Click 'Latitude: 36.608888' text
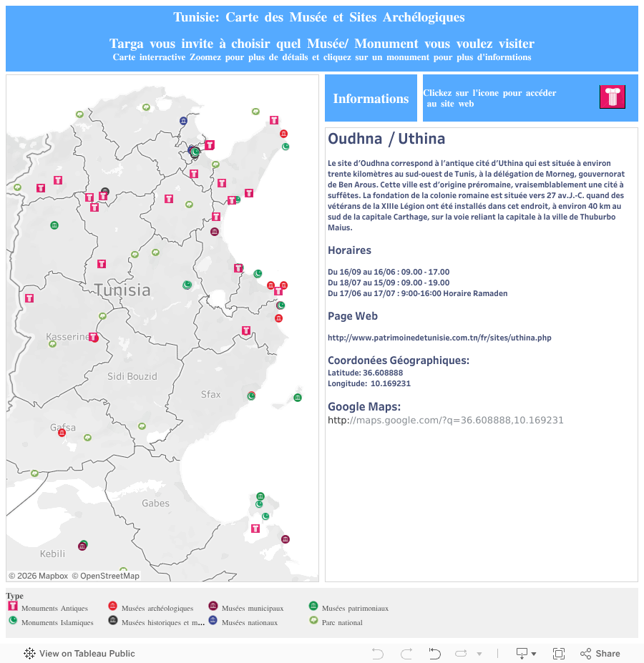This screenshot has width=644, height=663. click(x=365, y=373)
